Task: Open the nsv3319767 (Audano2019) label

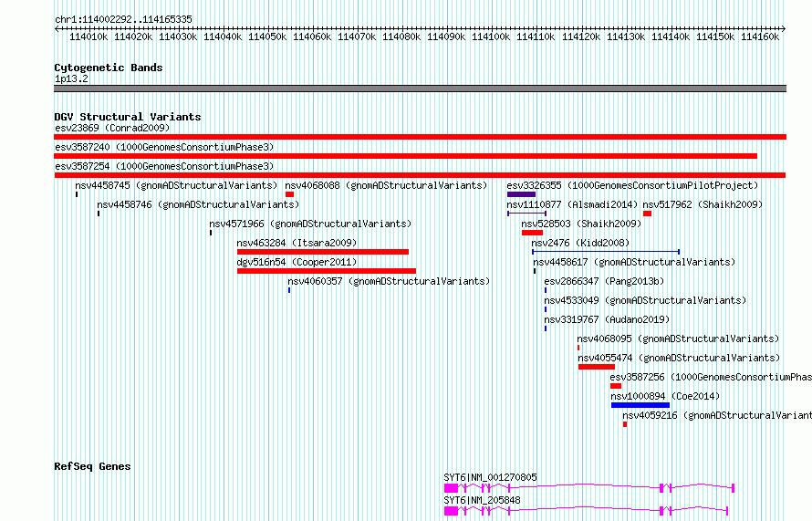Action: coord(607,319)
